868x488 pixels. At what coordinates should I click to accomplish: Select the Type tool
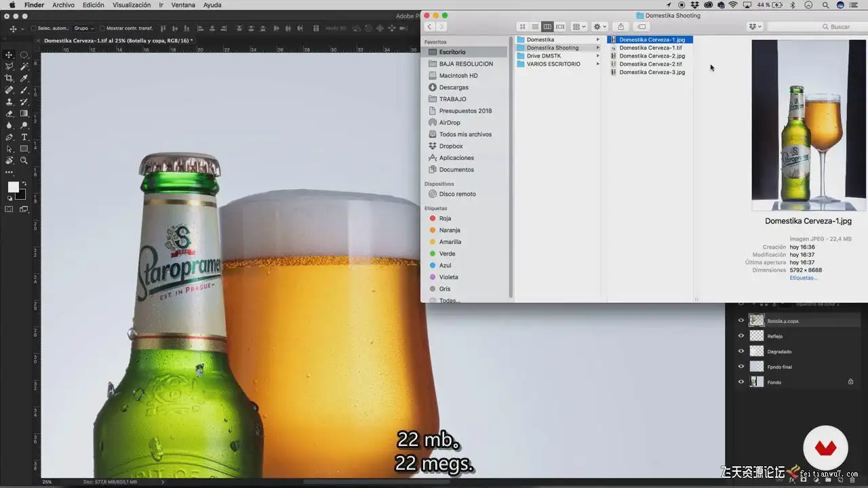pos(24,137)
